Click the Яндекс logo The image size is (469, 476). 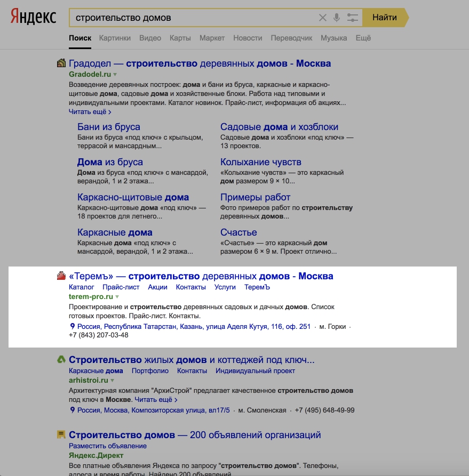[34, 17]
